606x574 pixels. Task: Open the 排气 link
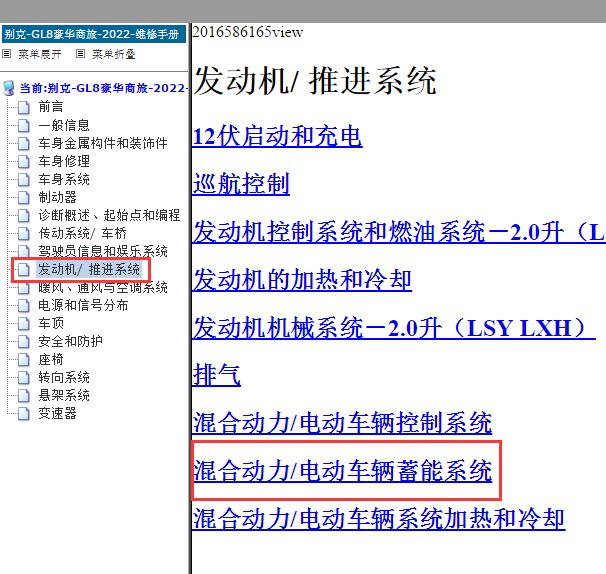coord(216,375)
